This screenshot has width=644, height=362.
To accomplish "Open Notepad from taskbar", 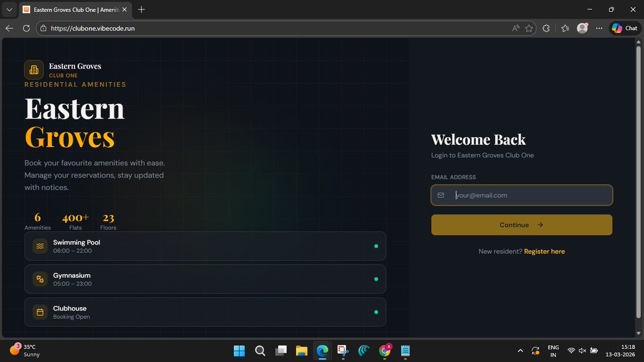I will tap(406, 351).
